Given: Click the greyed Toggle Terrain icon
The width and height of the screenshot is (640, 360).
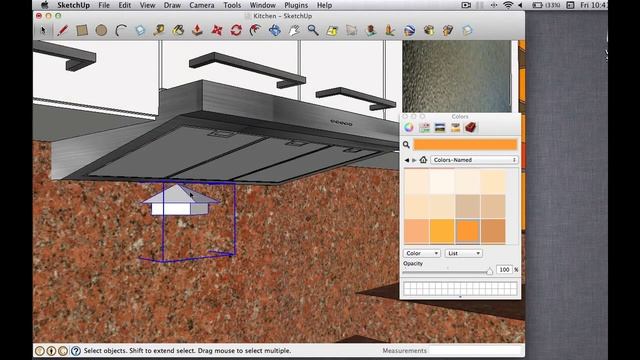Looking at the screenshot, I should [351, 30].
